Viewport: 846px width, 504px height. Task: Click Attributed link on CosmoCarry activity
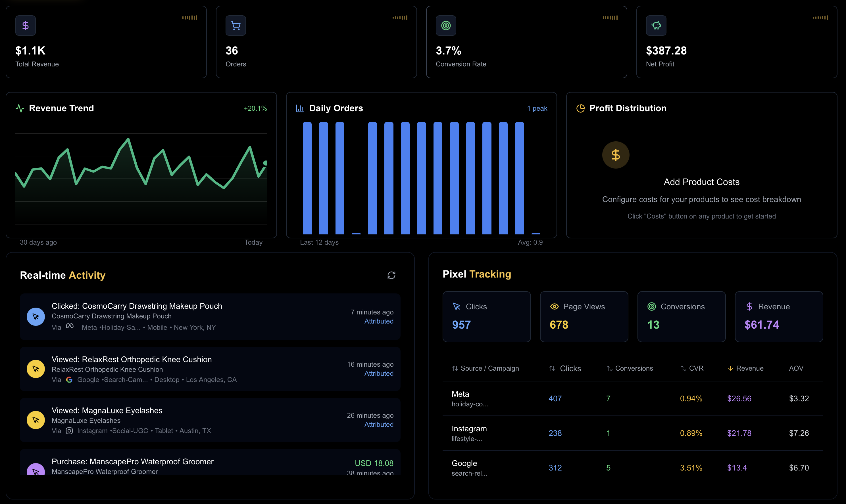tap(379, 321)
